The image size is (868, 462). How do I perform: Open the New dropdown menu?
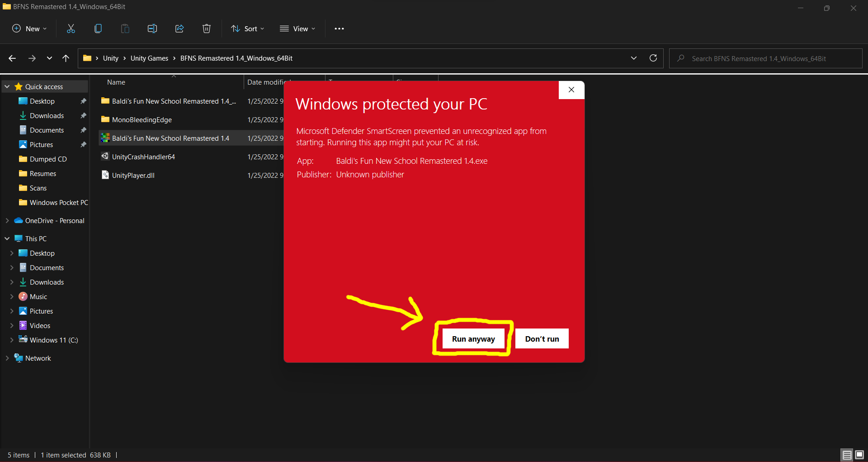(29, 29)
